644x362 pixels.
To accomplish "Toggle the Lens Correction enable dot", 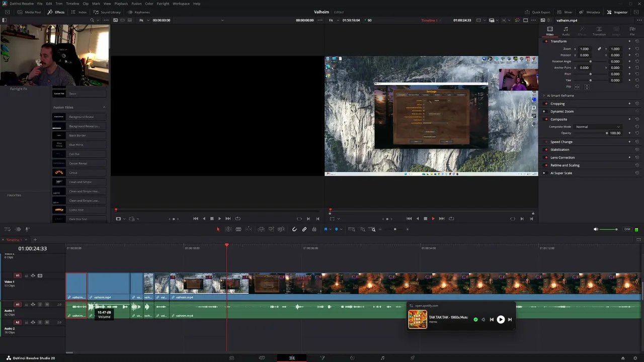I will (x=546, y=157).
